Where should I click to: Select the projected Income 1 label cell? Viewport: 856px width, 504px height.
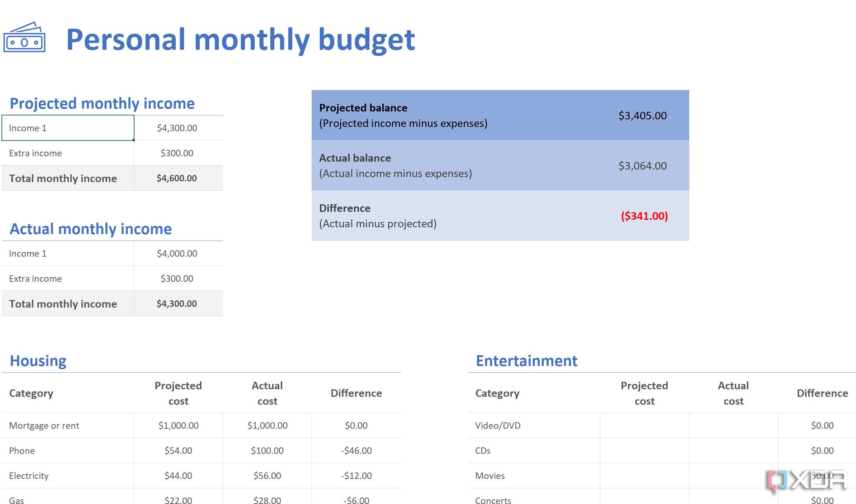click(x=68, y=128)
